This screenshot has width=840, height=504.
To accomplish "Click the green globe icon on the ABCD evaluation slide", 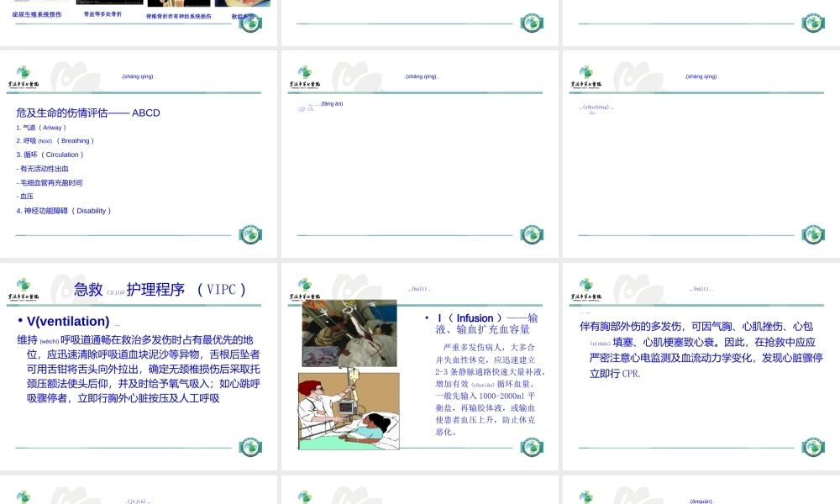I will pos(250,234).
